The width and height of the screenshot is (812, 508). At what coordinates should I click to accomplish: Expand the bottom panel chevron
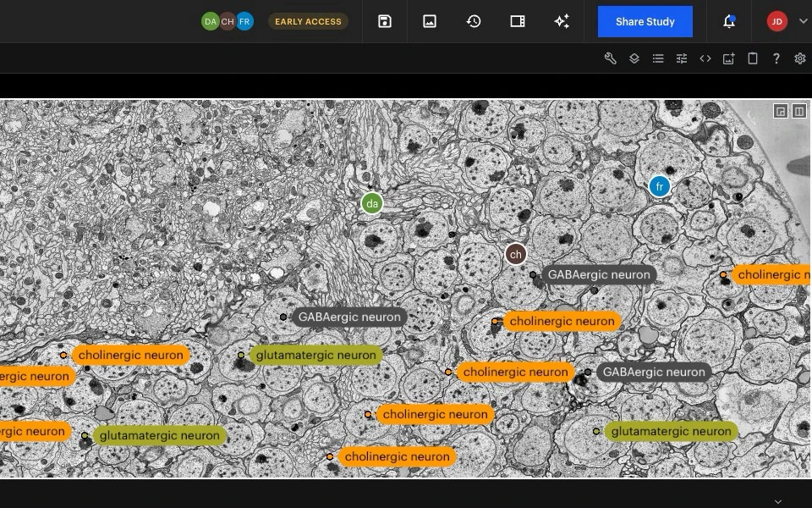(778, 501)
